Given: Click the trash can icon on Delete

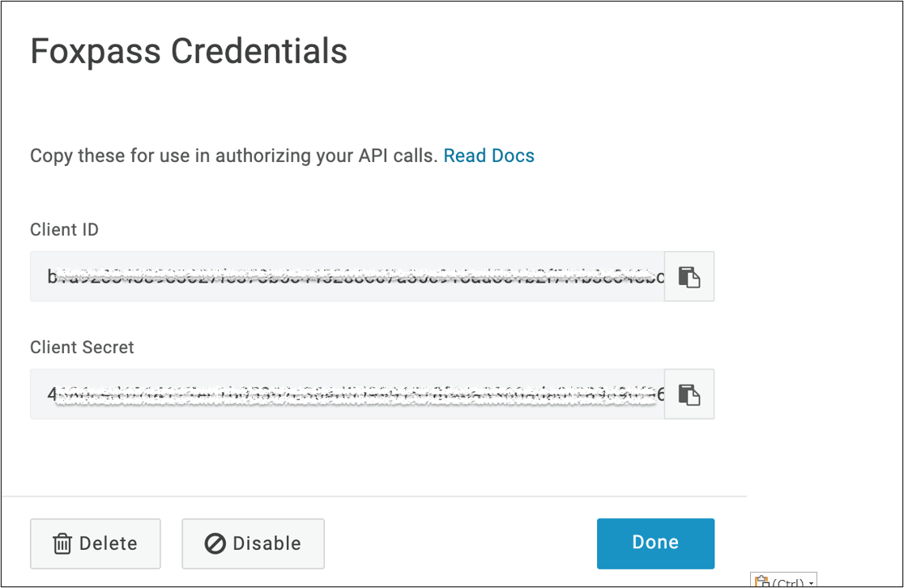Looking at the screenshot, I should [62, 543].
